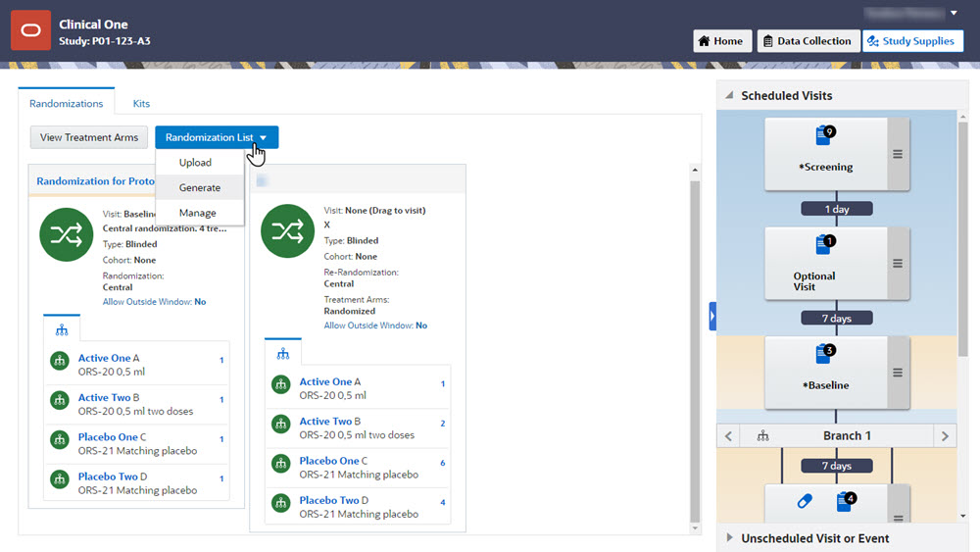Open Data Collection

[x=808, y=40]
